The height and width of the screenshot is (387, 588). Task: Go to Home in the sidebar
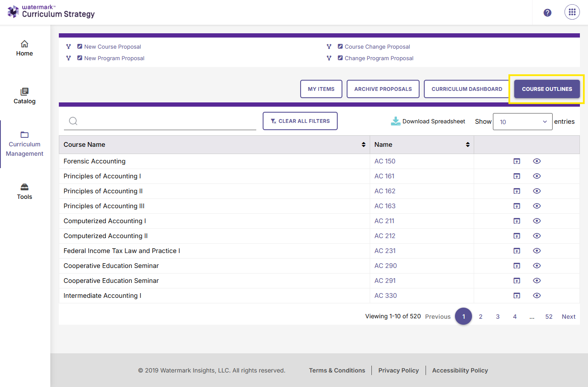pyautogui.click(x=24, y=48)
